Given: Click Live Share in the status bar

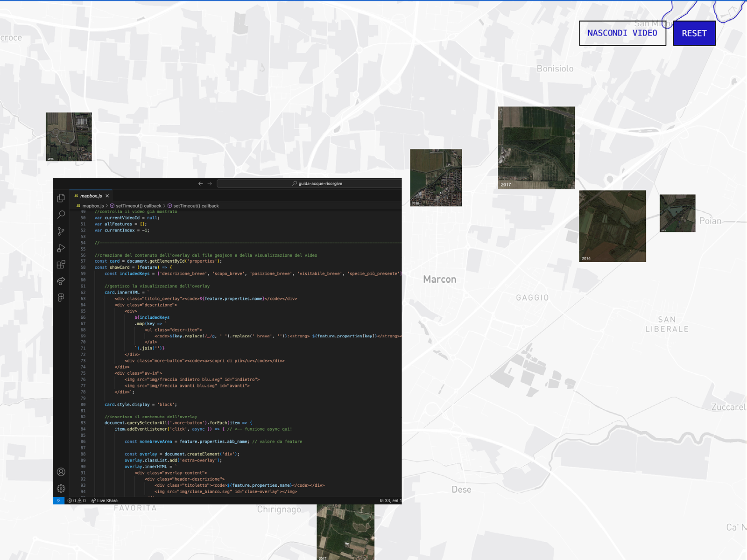Looking at the screenshot, I should coord(105,501).
